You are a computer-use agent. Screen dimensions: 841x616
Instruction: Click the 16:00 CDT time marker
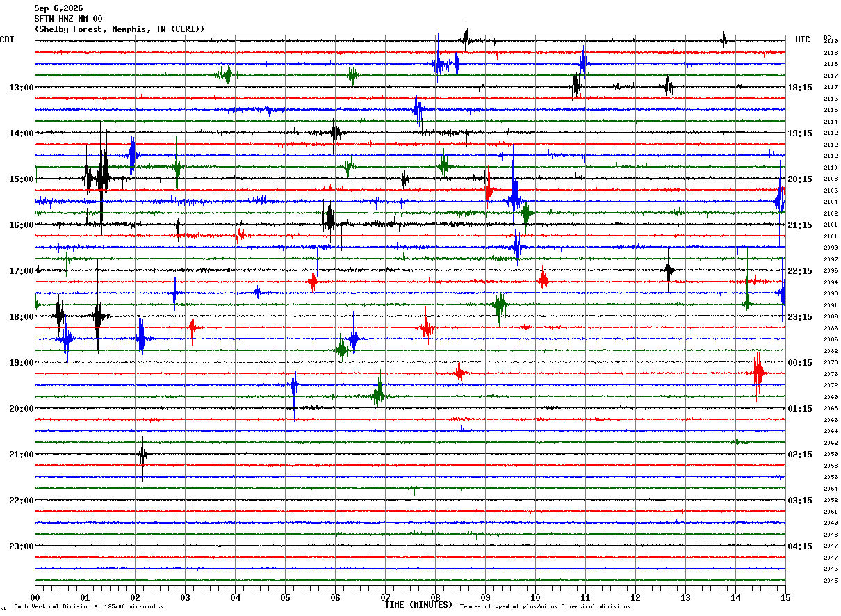click(x=21, y=225)
